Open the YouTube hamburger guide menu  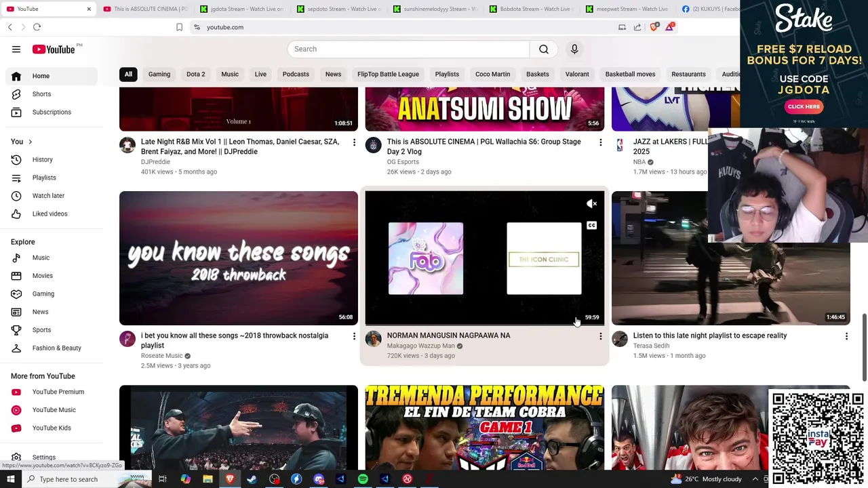16,49
